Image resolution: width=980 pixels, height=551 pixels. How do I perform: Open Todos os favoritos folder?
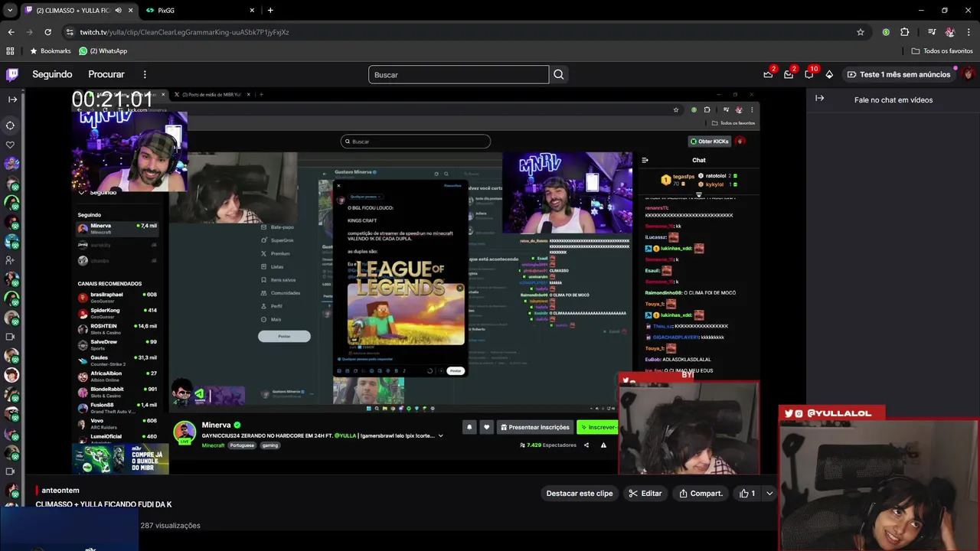coord(942,51)
